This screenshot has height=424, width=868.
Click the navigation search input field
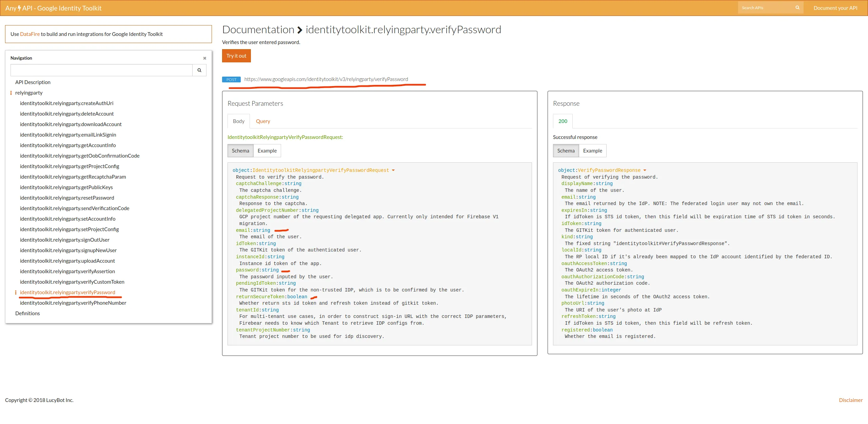coord(101,70)
